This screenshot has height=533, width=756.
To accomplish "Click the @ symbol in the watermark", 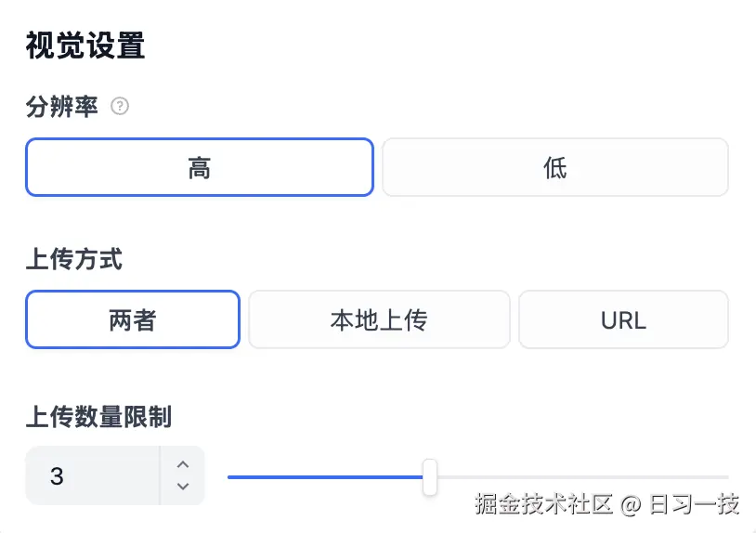I will click(632, 504).
